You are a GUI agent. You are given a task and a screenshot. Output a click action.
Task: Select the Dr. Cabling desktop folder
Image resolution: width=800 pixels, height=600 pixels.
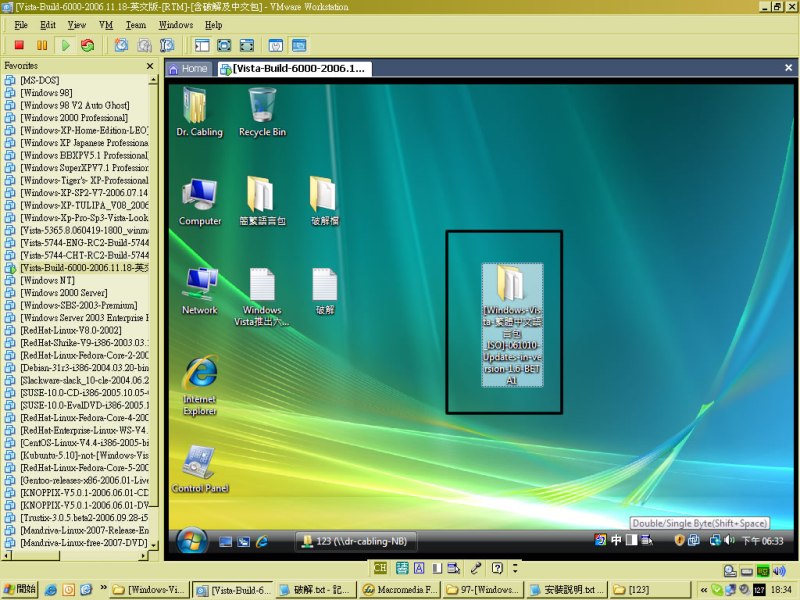[x=199, y=112]
